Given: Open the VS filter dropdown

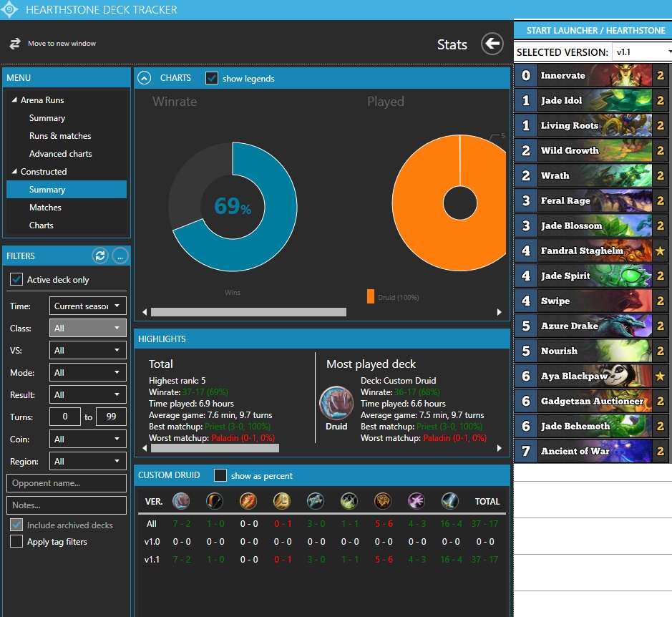Looking at the screenshot, I should pos(88,350).
